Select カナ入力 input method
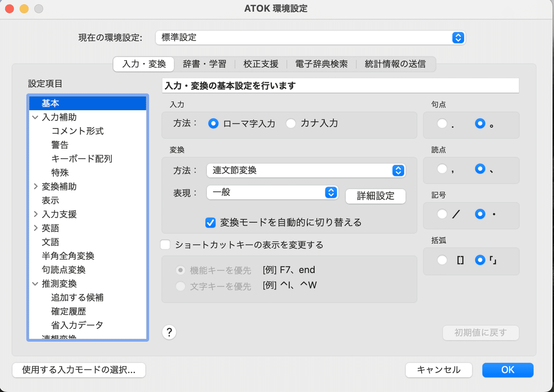The width and height of the screenshot is (554, 392). [291, 124]
